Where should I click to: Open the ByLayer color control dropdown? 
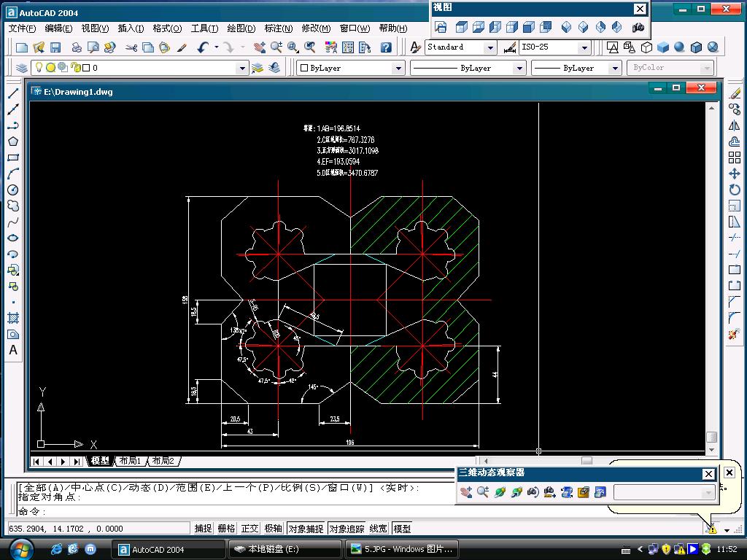pos(398,68)
